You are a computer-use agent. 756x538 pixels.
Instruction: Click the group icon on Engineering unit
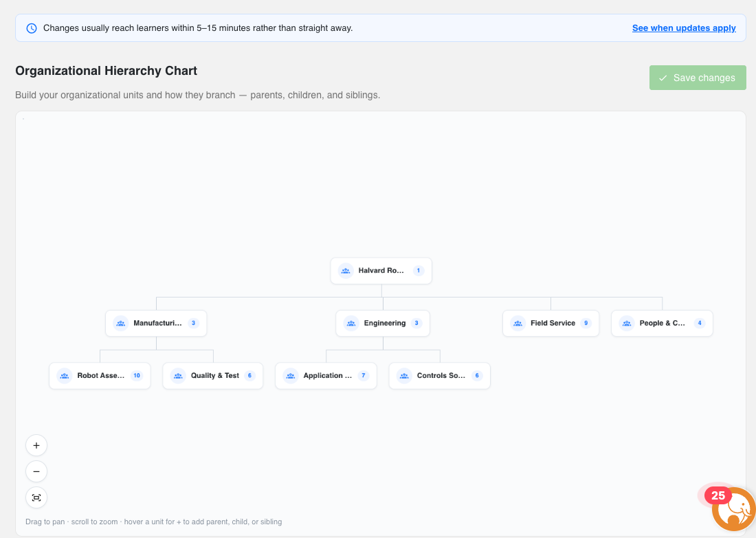pyautogui.click(x=351, y=323)
